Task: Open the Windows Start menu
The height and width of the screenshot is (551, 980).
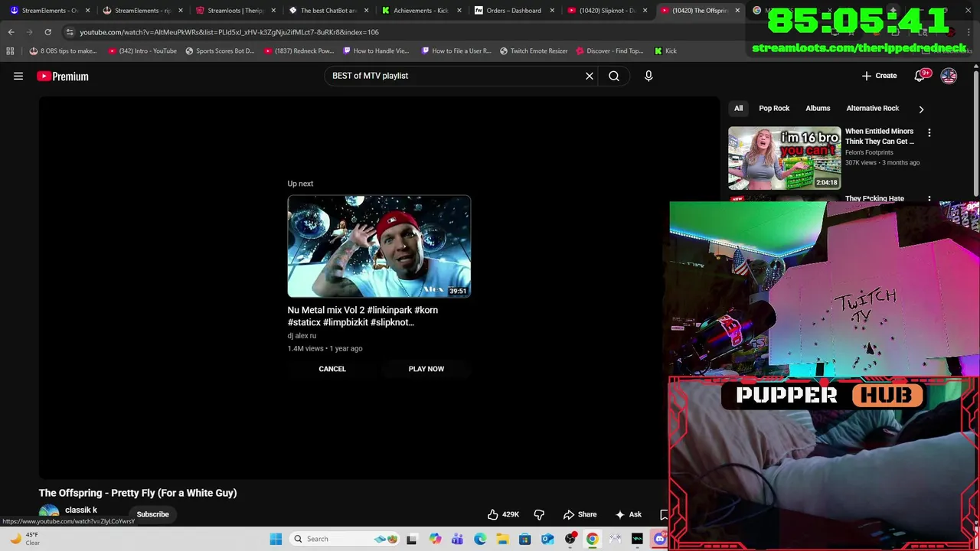Action: 276,539
